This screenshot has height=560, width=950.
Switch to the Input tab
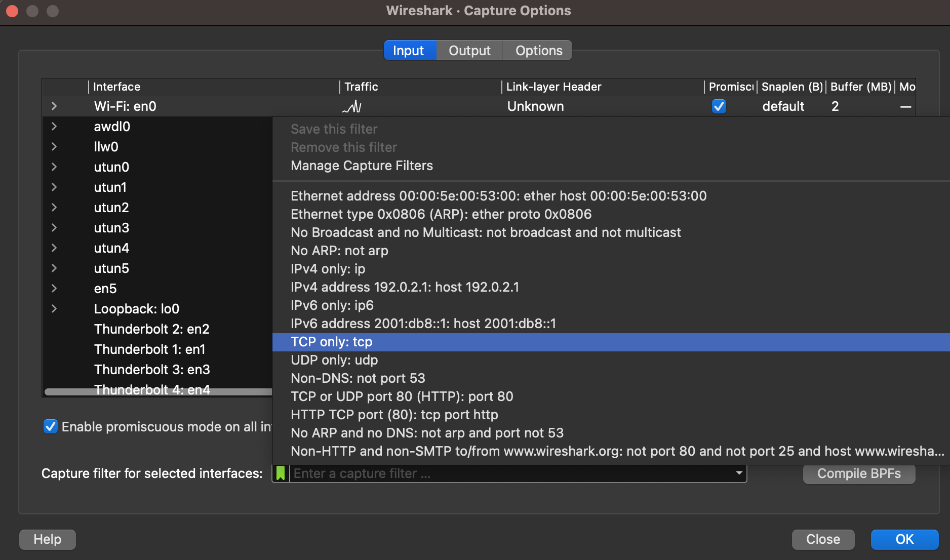pyautogui.click(x=409, y=51)
